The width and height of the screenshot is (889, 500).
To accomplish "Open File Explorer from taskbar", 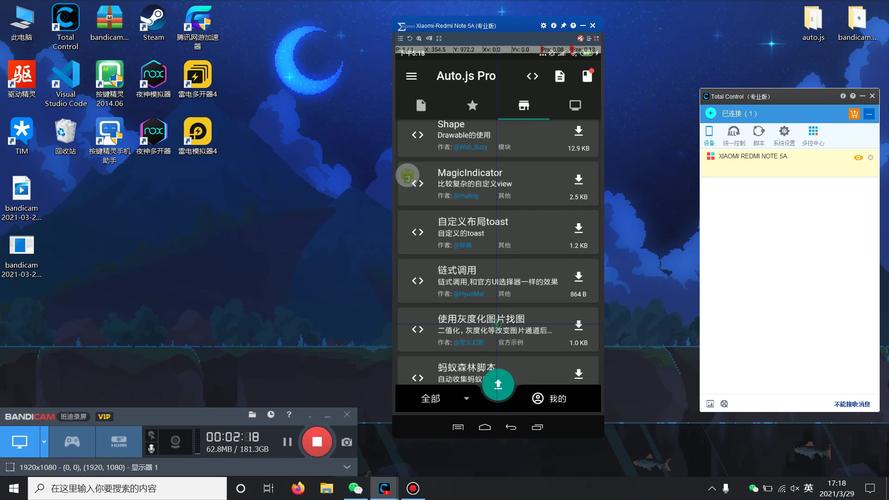I will [x=327, y=488].
